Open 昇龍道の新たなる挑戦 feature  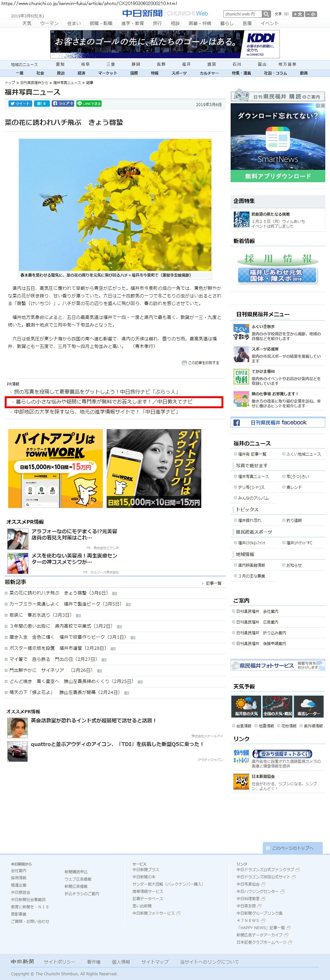click(270, 214)
